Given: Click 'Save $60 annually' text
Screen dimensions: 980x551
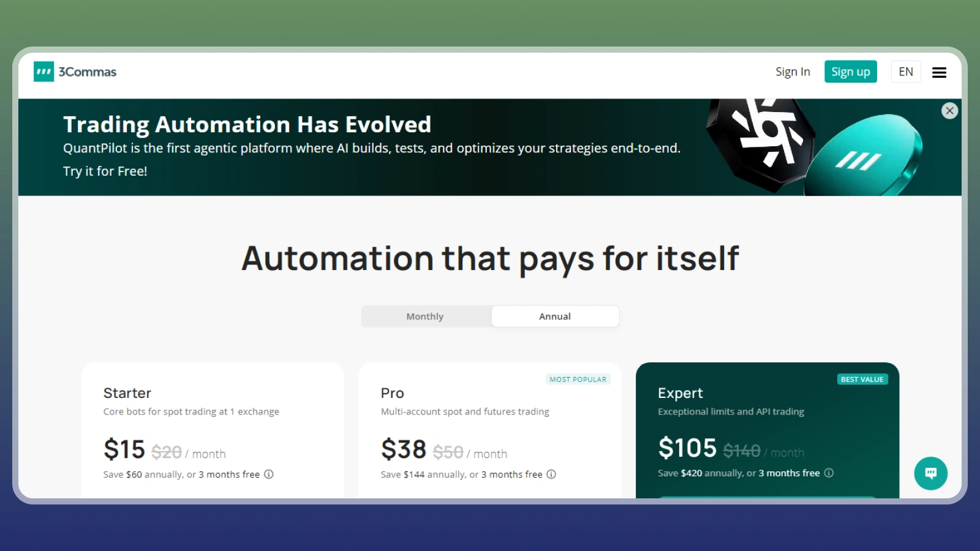Looking at the screenshot, I should click(x=143, y=474).
